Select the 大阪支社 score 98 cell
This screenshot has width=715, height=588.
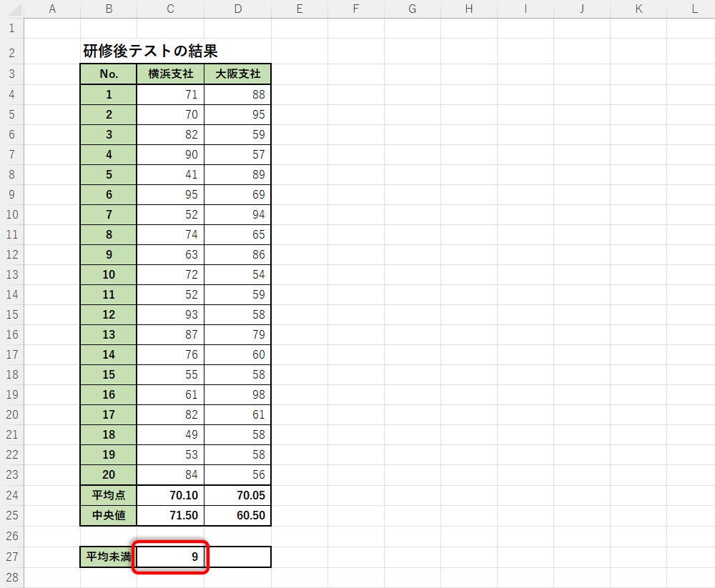point(237,395)
